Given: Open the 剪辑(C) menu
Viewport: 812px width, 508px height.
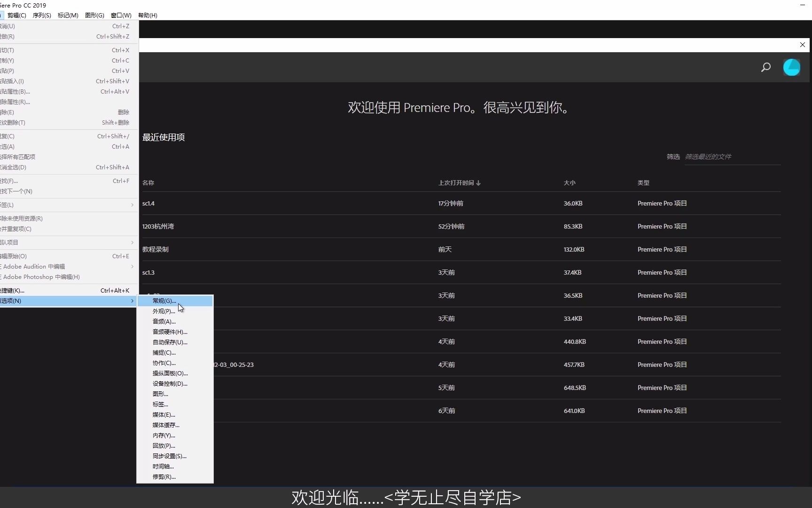Looking at the screenshot, I should 17,15.
